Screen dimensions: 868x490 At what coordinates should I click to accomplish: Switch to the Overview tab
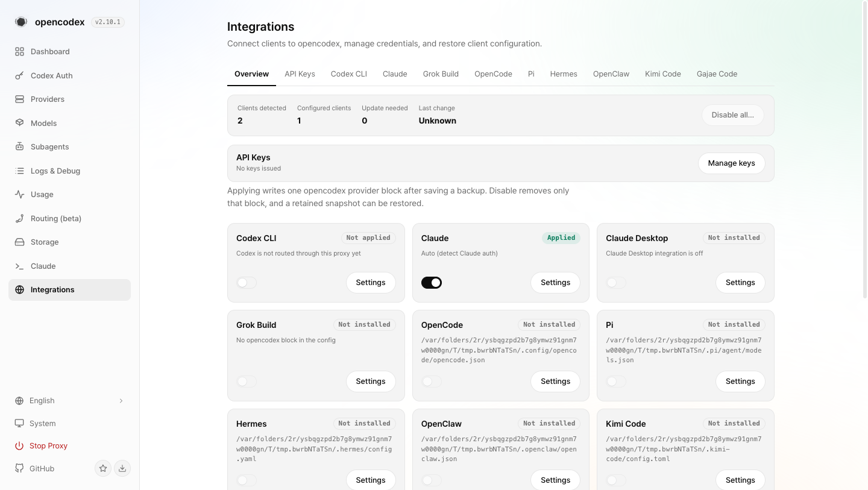251,74
